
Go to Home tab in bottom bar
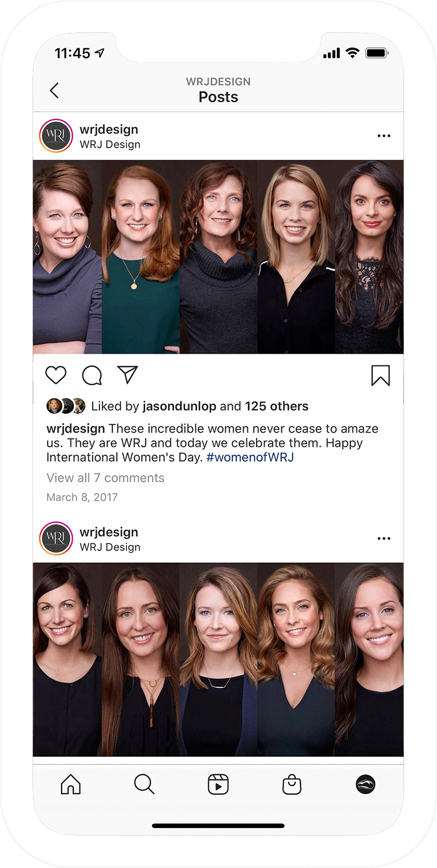(x=71, y=785)
